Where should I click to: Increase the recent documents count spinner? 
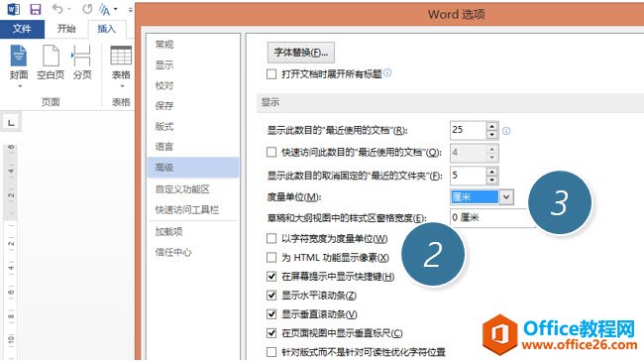point(492,126)
